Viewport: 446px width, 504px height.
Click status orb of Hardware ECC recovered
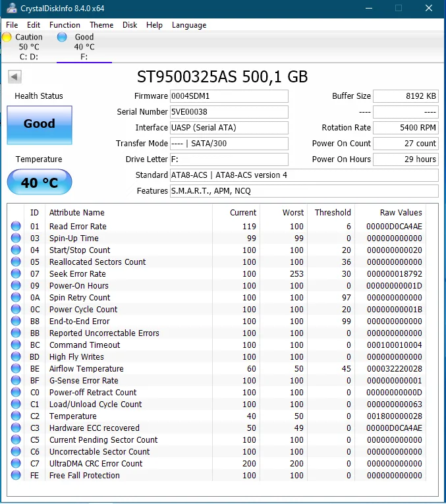point(16,428)
